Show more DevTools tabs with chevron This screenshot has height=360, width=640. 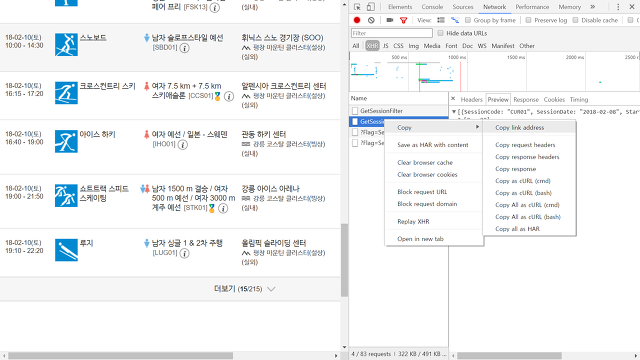pyautogui.click(x=593, y=7)
